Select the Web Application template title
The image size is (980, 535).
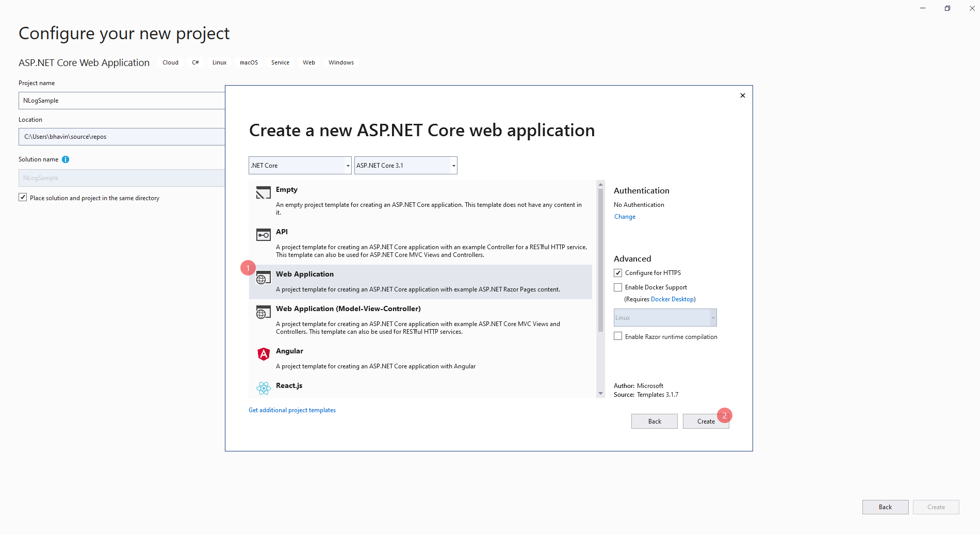[x=305, y=274]
